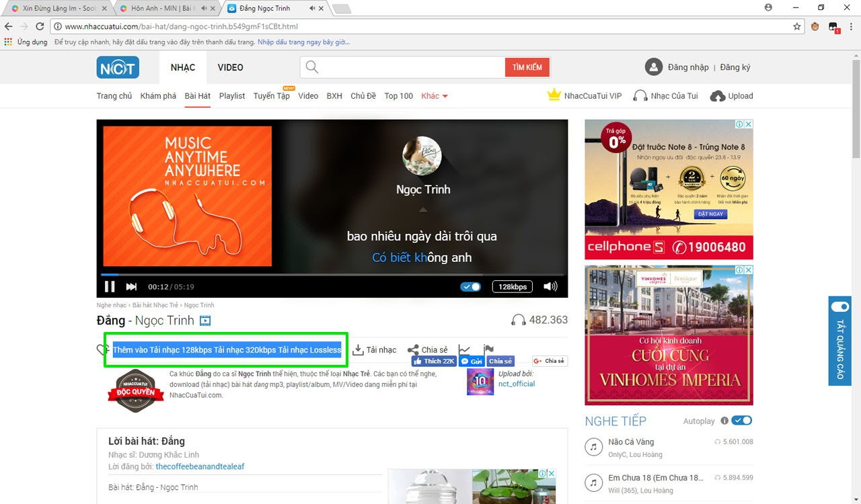Mute the Hôn Anh tab audio icon
This screenshot has height=504, width=861.
[204, 9]
